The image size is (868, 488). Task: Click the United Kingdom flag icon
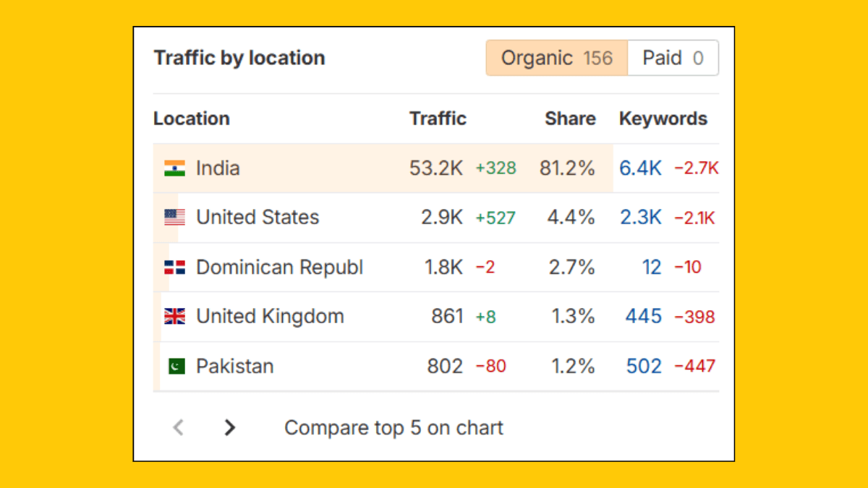[x=176, y=316]
